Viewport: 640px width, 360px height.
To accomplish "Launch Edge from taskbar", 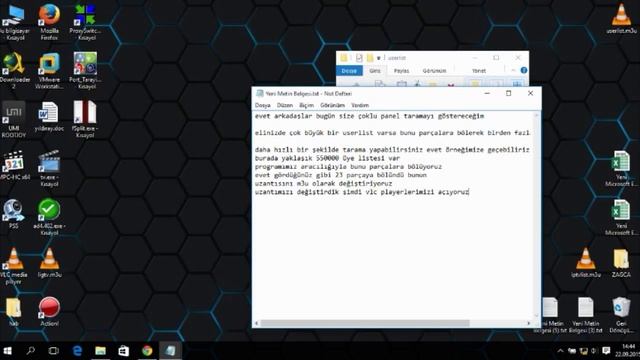I will click(x=77, y=351).
